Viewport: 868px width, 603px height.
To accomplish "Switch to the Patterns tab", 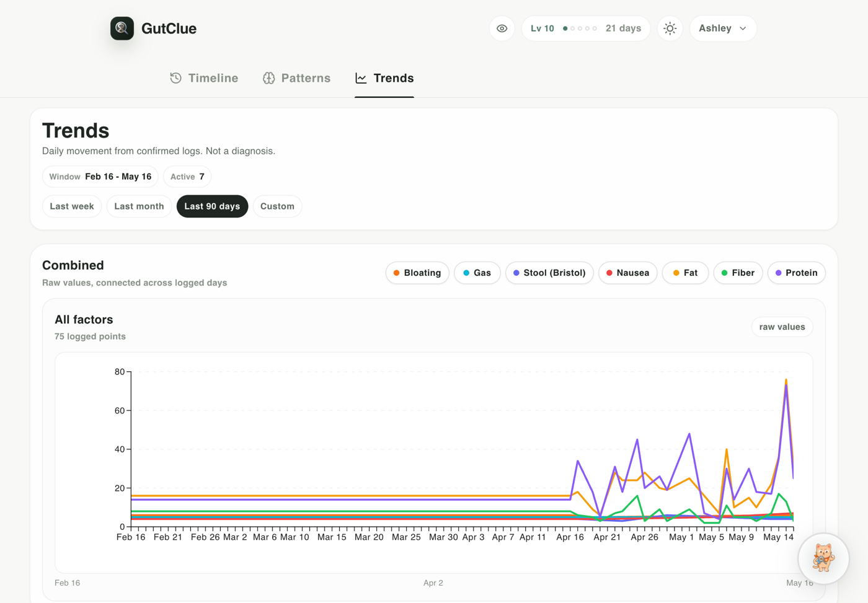I will [x=296, y=78].
